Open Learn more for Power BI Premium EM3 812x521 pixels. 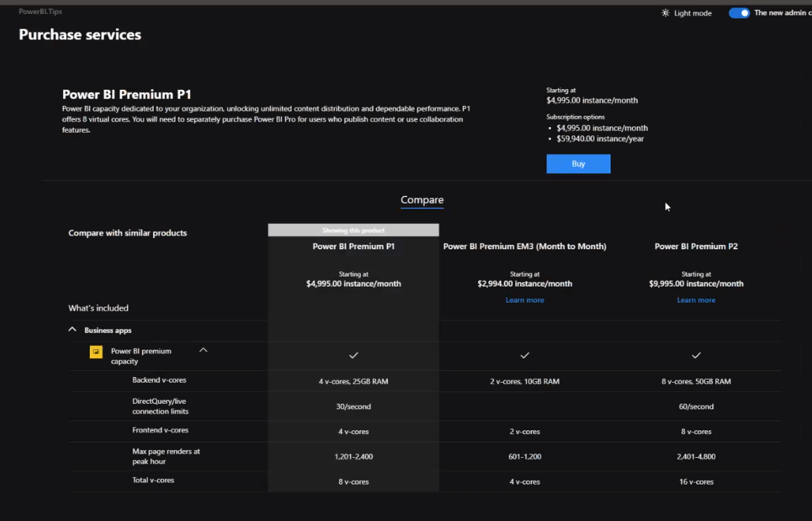pyautogui.click(x=524, y=300)
